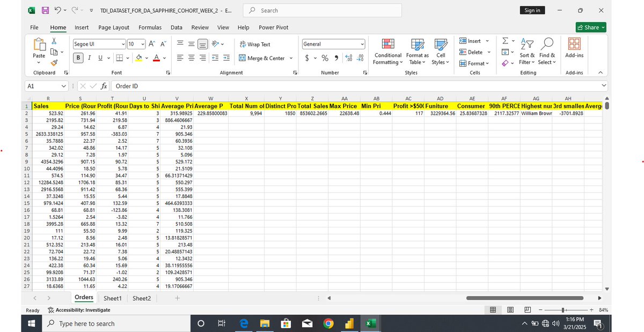Open the Merge & Center dropdown arrow
This screenshot has height=332, width=644.
291,58
